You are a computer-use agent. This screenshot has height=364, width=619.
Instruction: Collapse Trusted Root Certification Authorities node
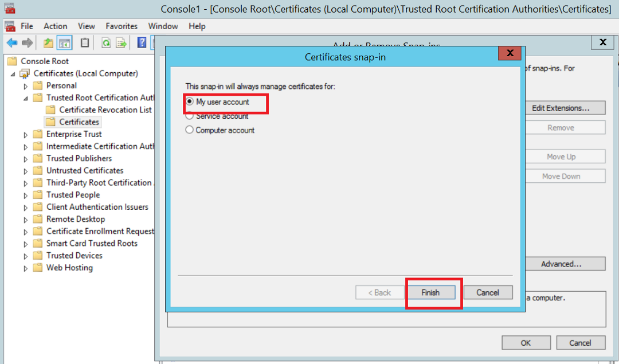click(26, 98)
